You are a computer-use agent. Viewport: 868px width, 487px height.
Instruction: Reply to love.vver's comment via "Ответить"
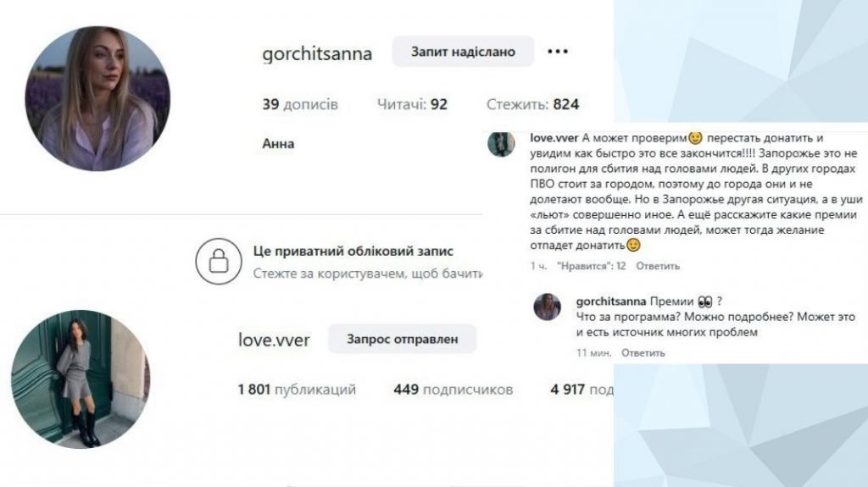coord(658,266)
